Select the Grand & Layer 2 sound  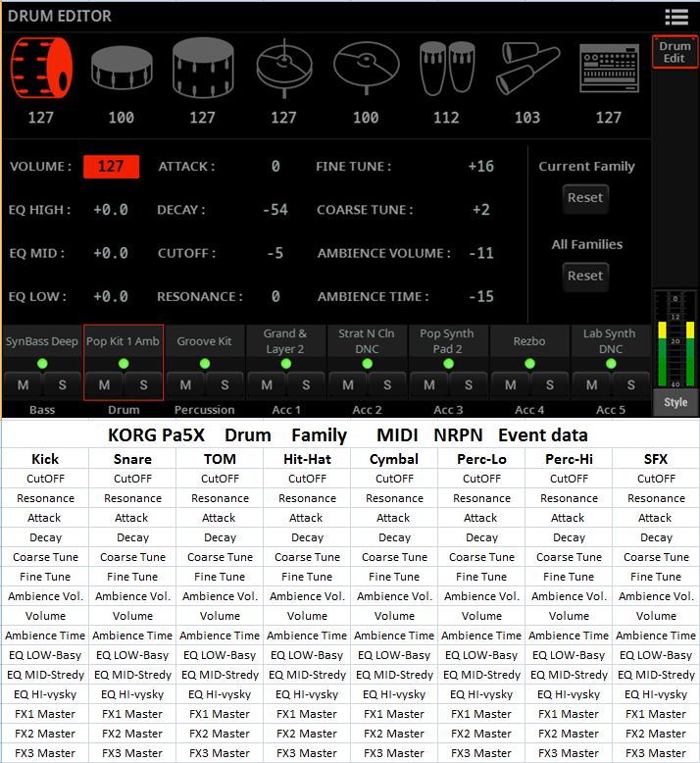tap(285, 341)
